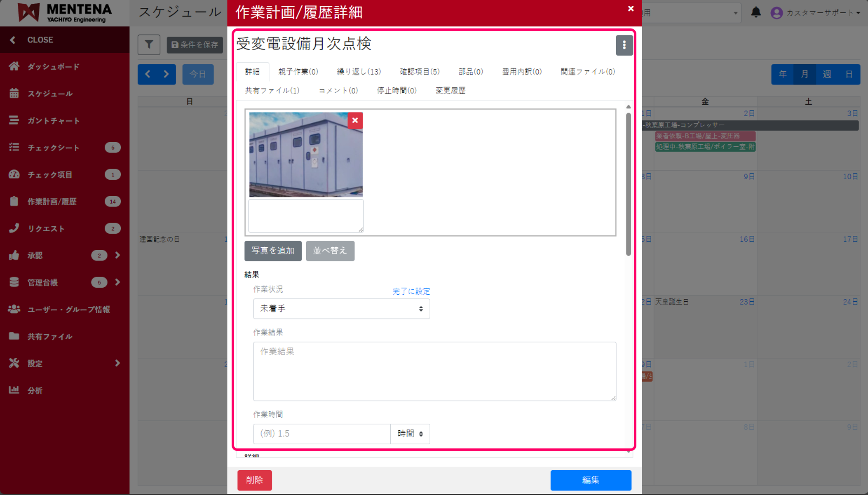Image resolution: width=868 pixels, height=495 pixels.
Task: Open 時間 unit dropdown
Action: [x=410, y=434]
